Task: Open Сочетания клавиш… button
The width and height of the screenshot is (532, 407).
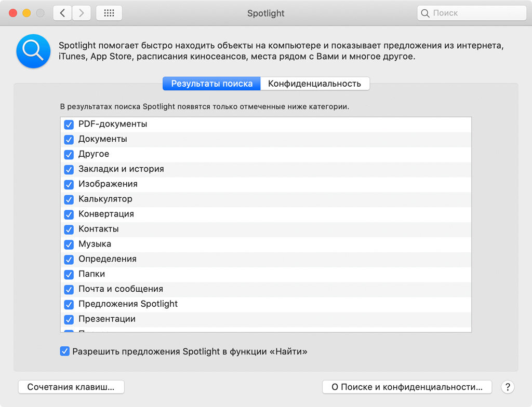Action: 71,387
